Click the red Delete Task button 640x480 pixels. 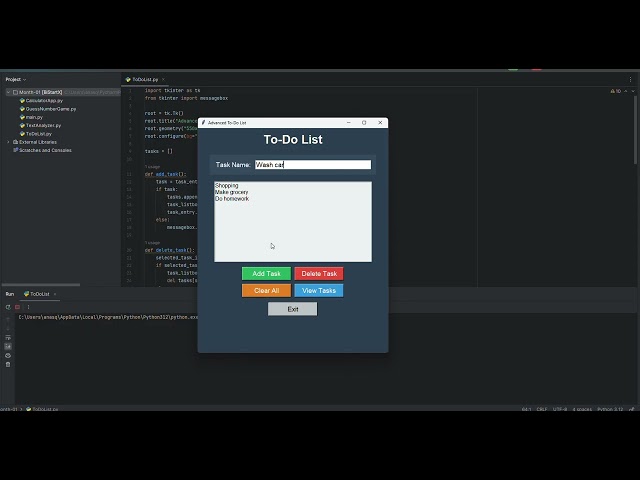pyautogui.click(x=319, y=273)
